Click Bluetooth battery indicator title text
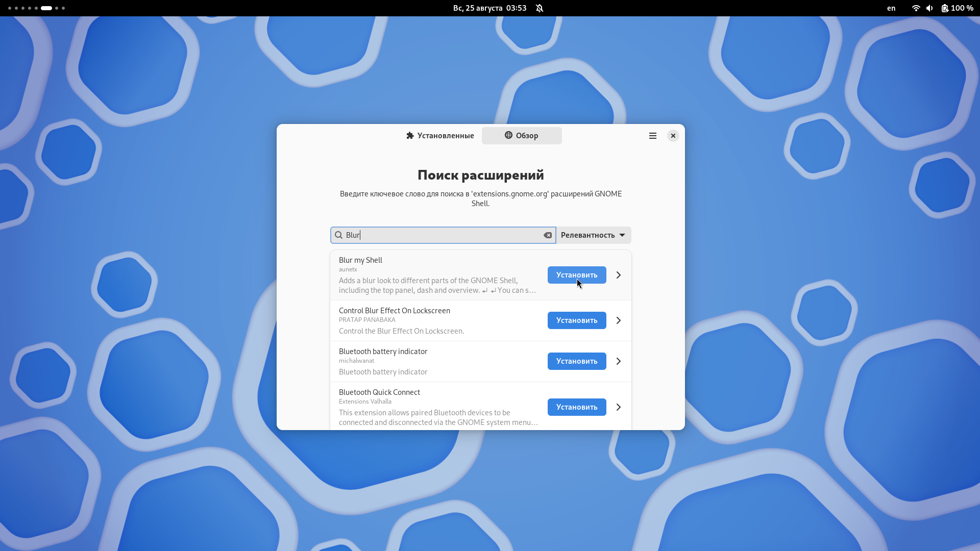This screenshot has height=551, width=980. click(x=383, y=352)
